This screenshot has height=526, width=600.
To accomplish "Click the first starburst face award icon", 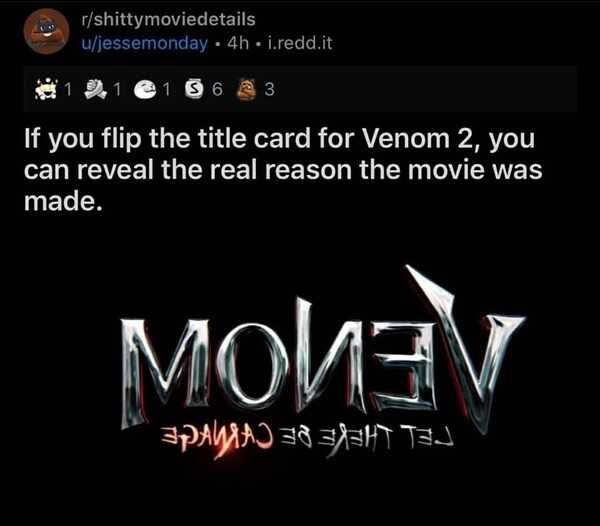I will 46,89.
